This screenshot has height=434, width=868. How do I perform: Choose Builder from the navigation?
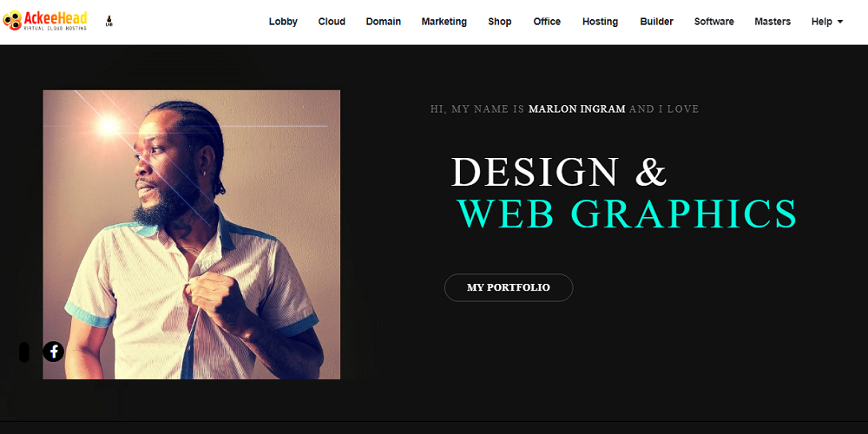pos(656,22)
